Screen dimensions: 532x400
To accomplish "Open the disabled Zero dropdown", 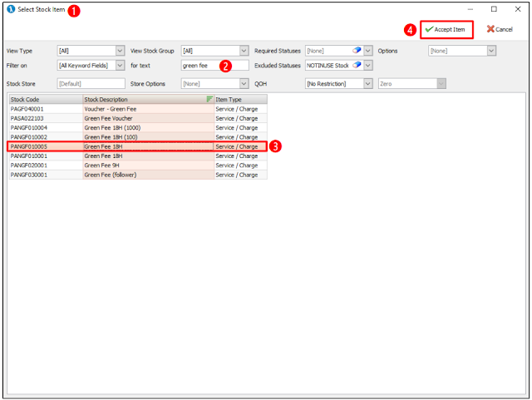I will (441, 83).
